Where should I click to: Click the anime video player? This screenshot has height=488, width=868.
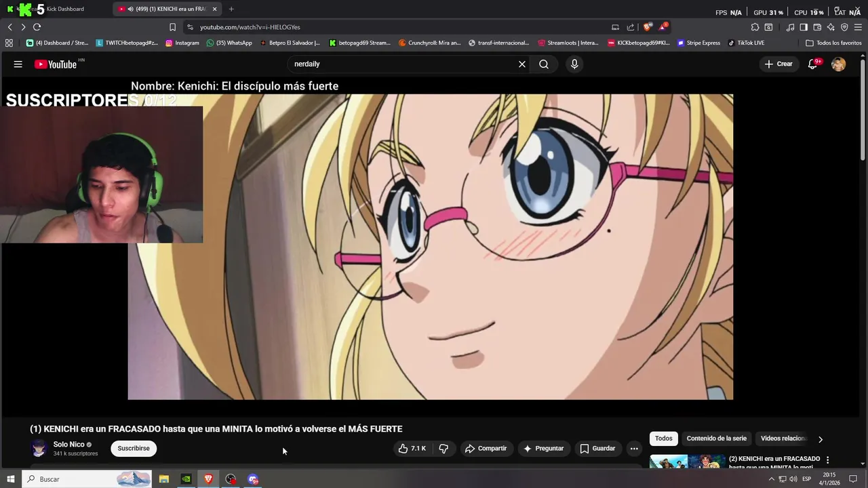pos(431,247)
